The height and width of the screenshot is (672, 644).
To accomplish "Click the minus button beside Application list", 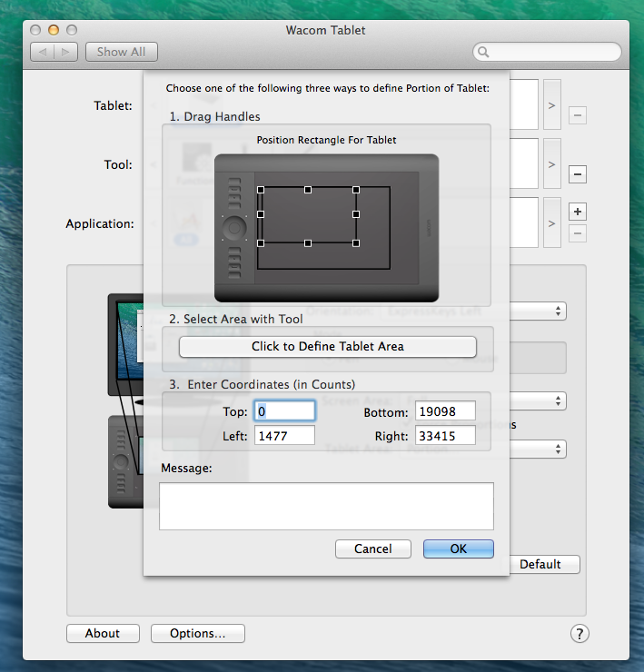I will click(578, 233).
